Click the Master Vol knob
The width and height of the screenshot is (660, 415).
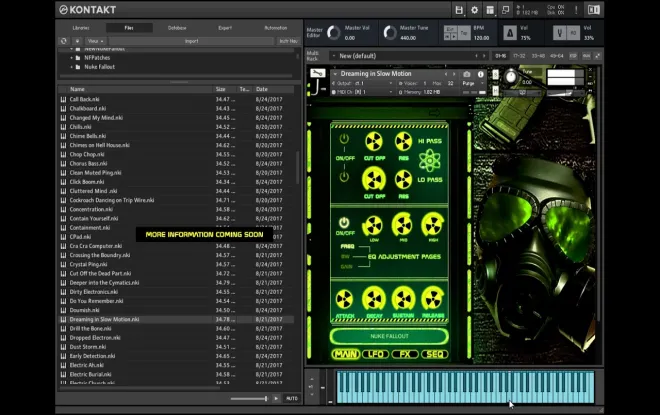click(333, 33)
